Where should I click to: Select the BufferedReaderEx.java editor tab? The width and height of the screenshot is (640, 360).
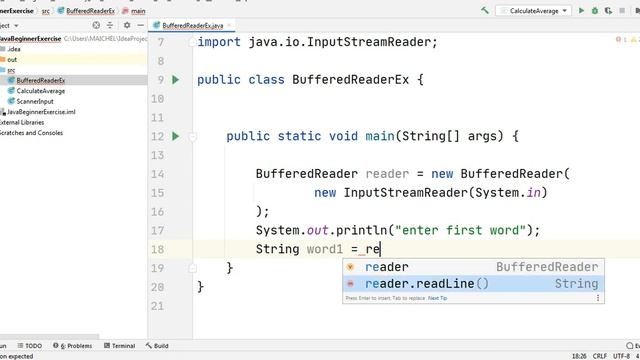pyautogui.click(x=192, y=25)
